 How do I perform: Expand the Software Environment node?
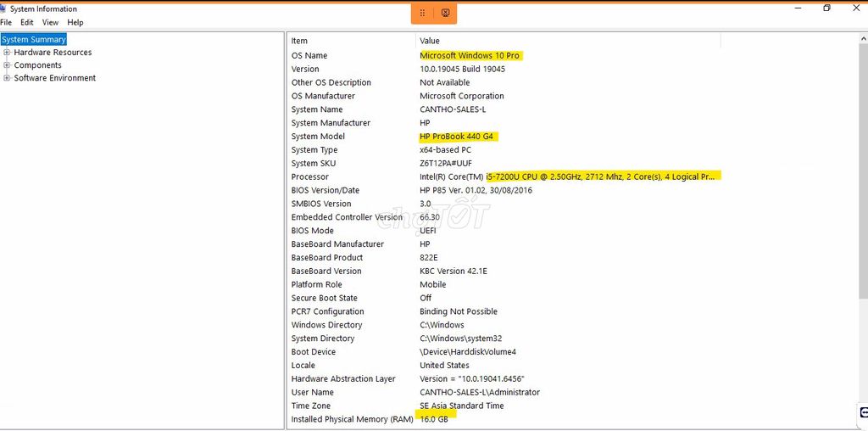(x=7, y=77)
